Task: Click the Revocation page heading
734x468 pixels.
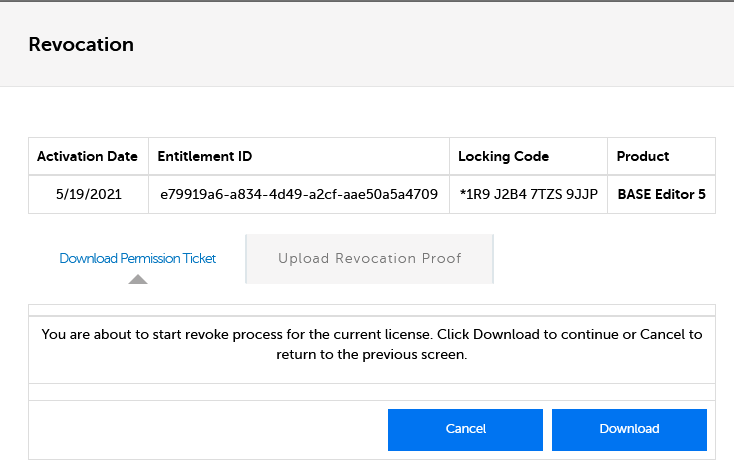Action: 81,44
